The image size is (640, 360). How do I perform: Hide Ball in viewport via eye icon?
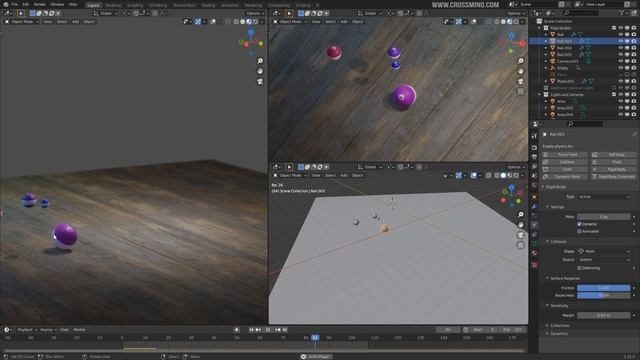point(621,35)
